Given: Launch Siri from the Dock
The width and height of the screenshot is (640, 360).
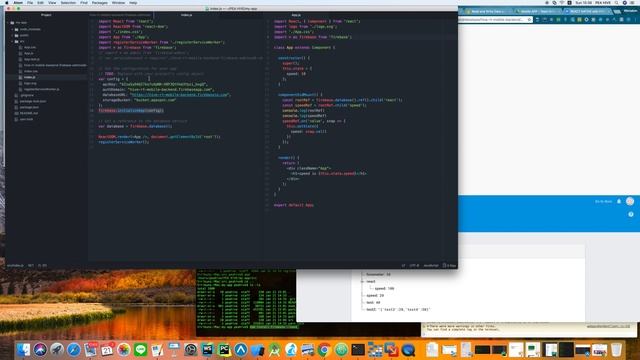Looking at the screenshot, I should (40, 350).
